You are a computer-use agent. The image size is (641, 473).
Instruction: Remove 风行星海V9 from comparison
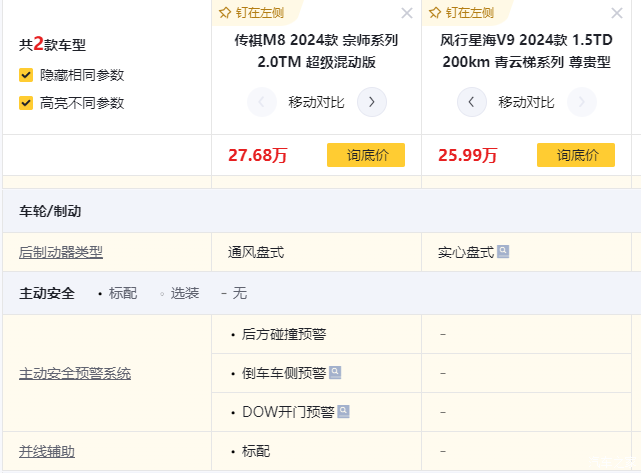pyautogui.click(x=617, y=13)
